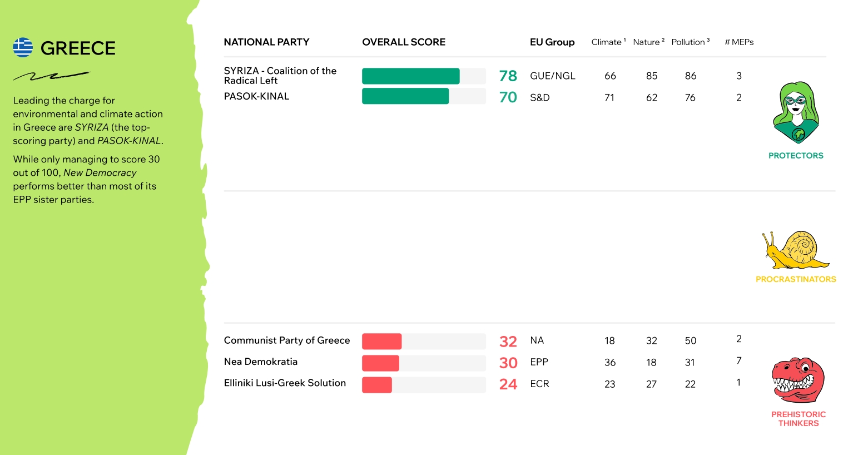Click the green Protectors superhero icon

click(796, 113)
